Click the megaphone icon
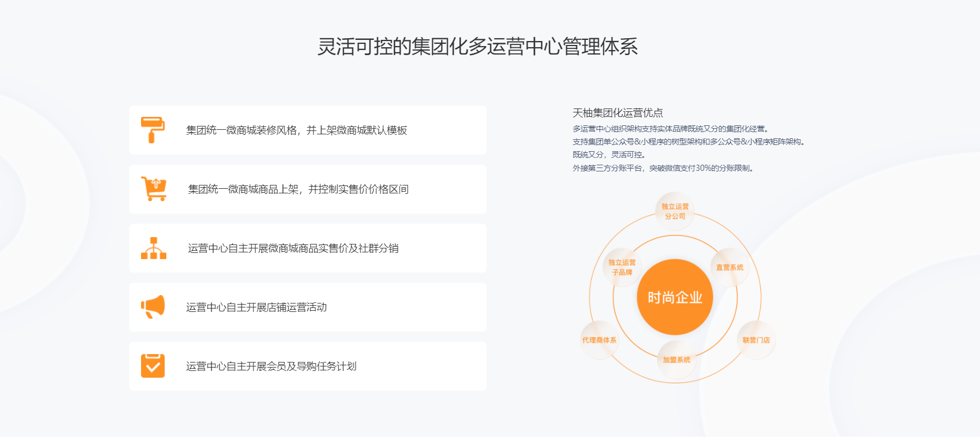Screen dimensions: 980x444 153,307
